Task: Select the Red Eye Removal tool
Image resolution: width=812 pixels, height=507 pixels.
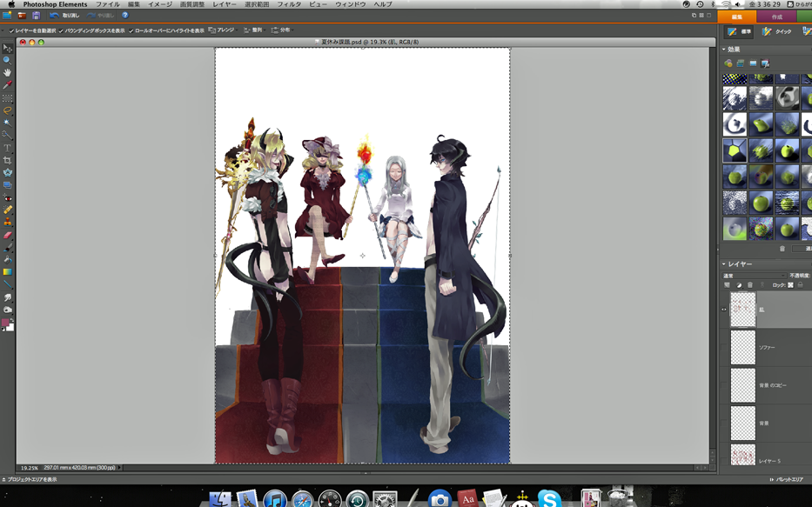Action: (7, 197)
